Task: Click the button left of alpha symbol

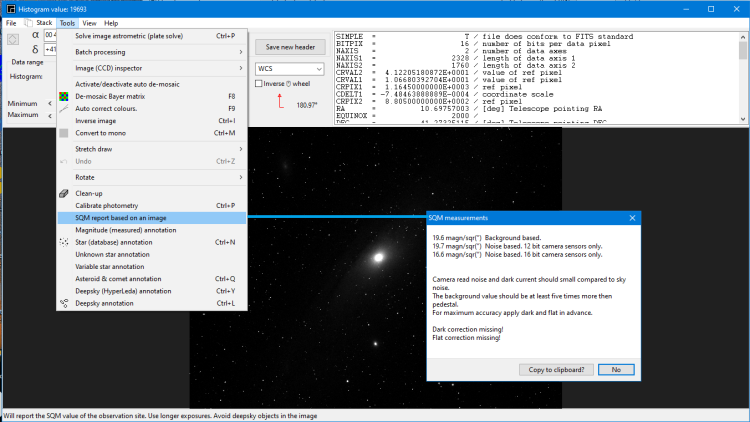Action: click(13, 39)
